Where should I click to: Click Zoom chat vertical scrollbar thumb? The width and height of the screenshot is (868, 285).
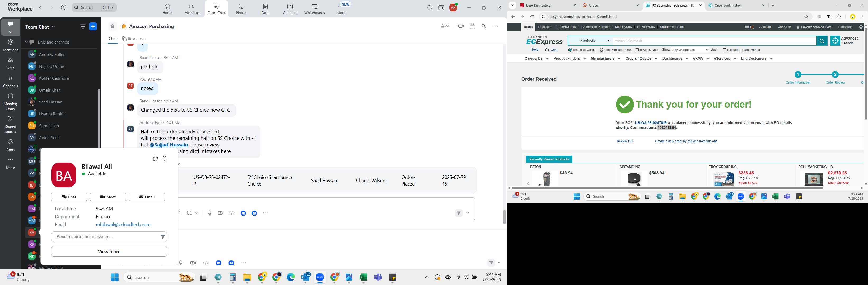coord(504,217)
